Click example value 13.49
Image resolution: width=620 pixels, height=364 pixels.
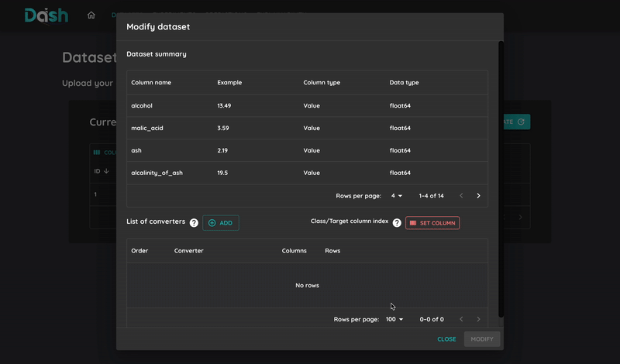(224, 105)
